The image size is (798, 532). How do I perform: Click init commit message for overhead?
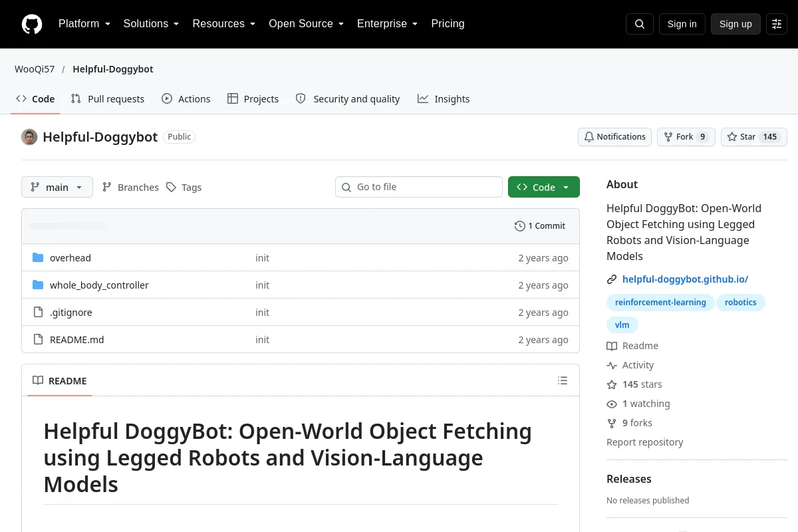tap(263, 258)
